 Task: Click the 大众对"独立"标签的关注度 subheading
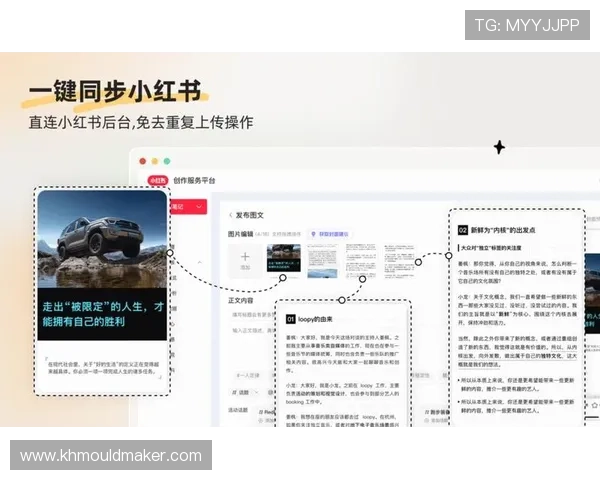coord(490,248)
